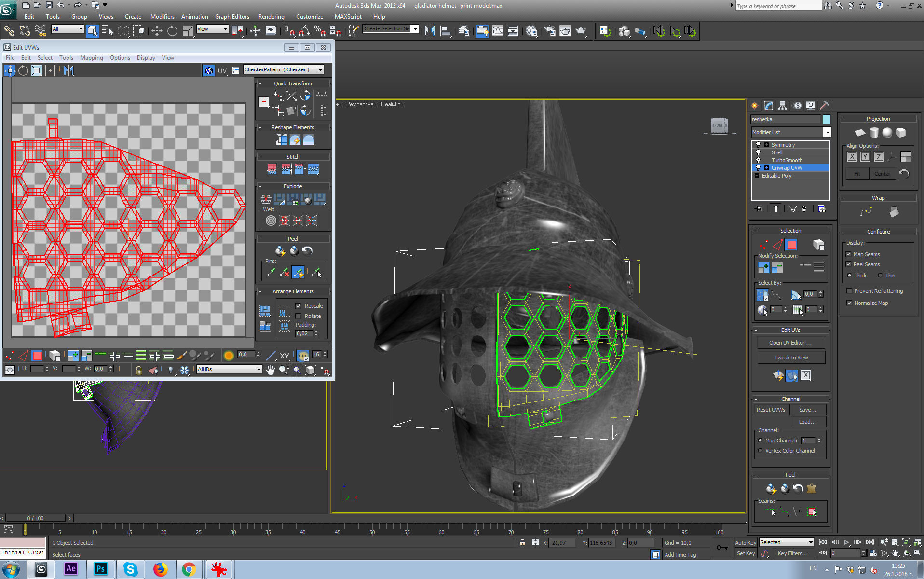Open the Selected key filter dropdown

[787, 542]
